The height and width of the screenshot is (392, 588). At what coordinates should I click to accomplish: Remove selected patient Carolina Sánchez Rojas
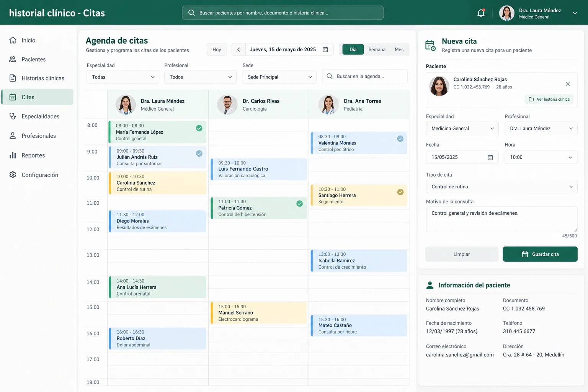[568, 84]
